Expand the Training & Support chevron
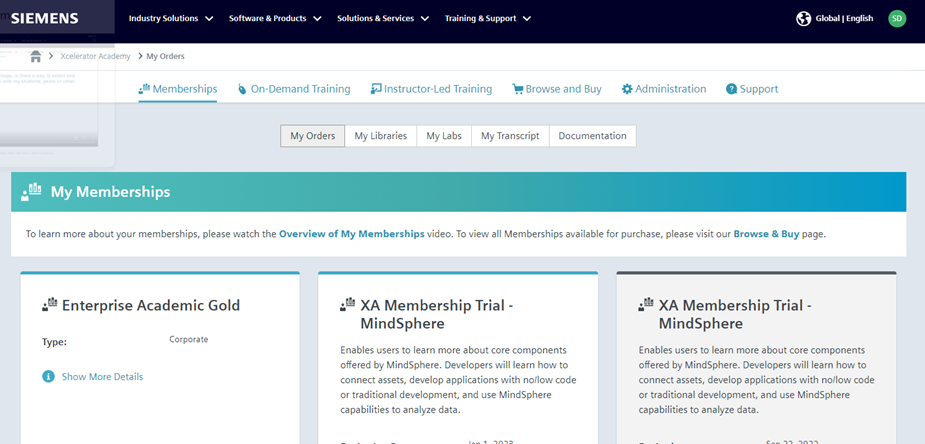 (527, 18)
